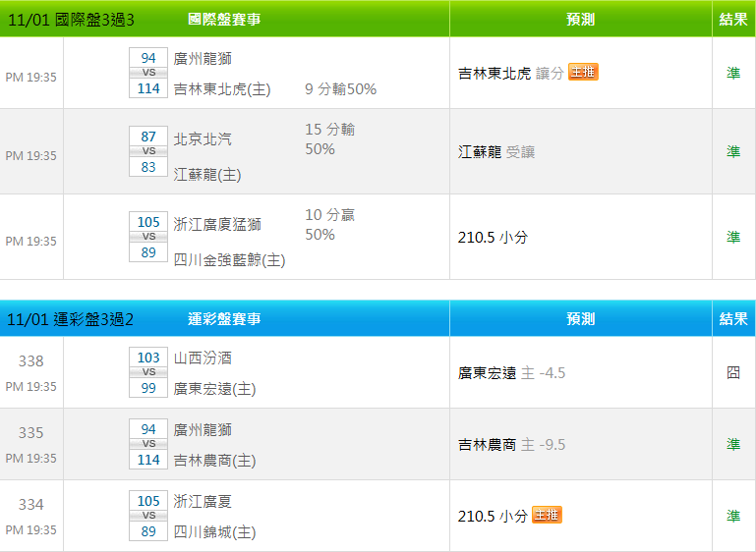756x552 pixels.
Task: Click the 預測 header in 運彩盤 table
Action: [x=580, y=319]
